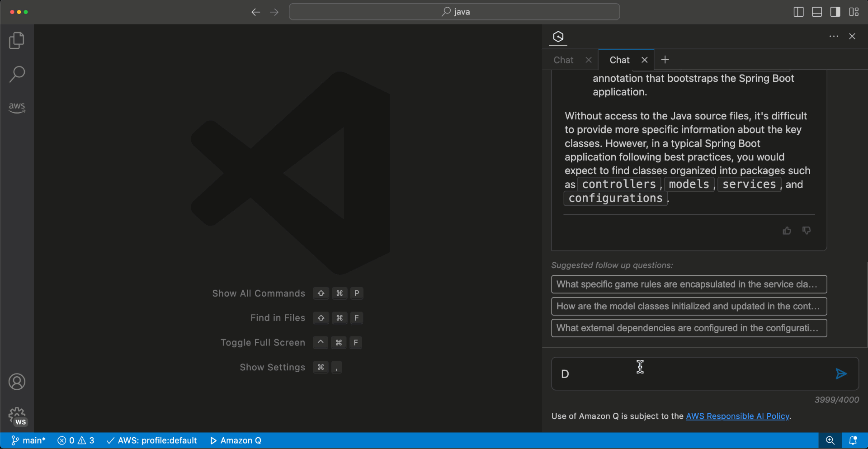Ask the suggested external dependencies follow-up question
868x449 pixels.
pos(689,328)
